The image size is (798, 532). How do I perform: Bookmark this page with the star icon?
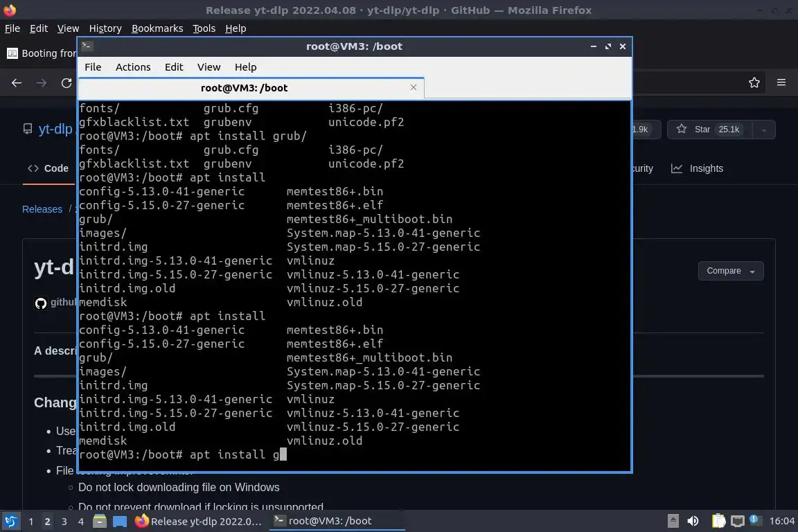754,82
